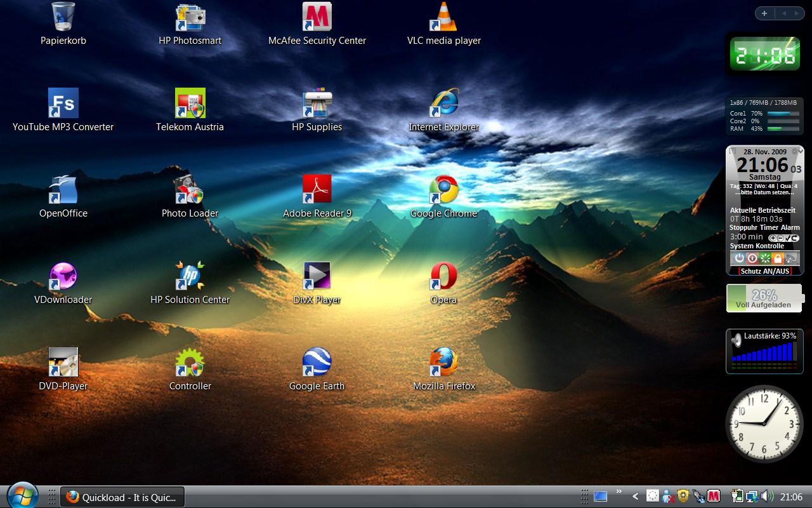Click the blue power button in System Kontrolle
Viewport: 812px width, 508px height.
point(738,258)
